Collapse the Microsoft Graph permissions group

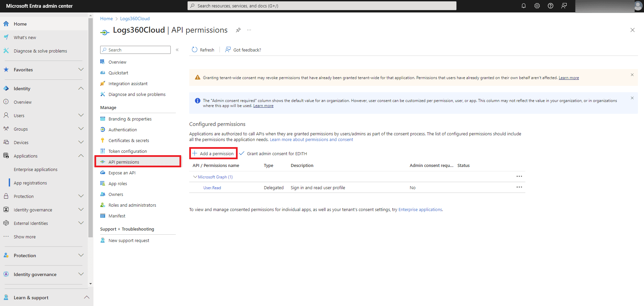[195, 177]
